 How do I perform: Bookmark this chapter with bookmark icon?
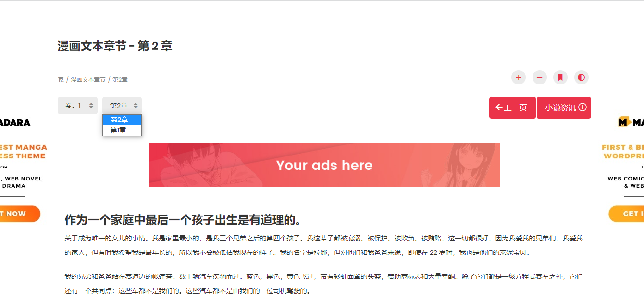(x=560, y=77)
